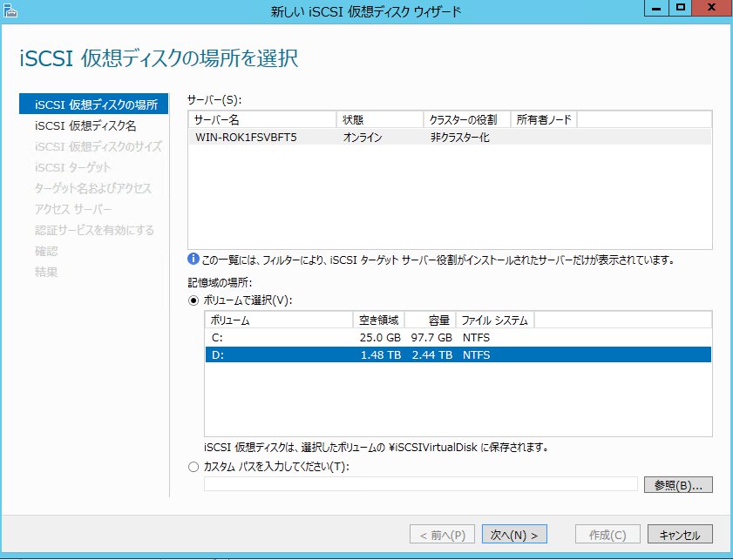The image size is (733, 560).
Task: Click the custom path input field
Action: [x=421, y=484]
